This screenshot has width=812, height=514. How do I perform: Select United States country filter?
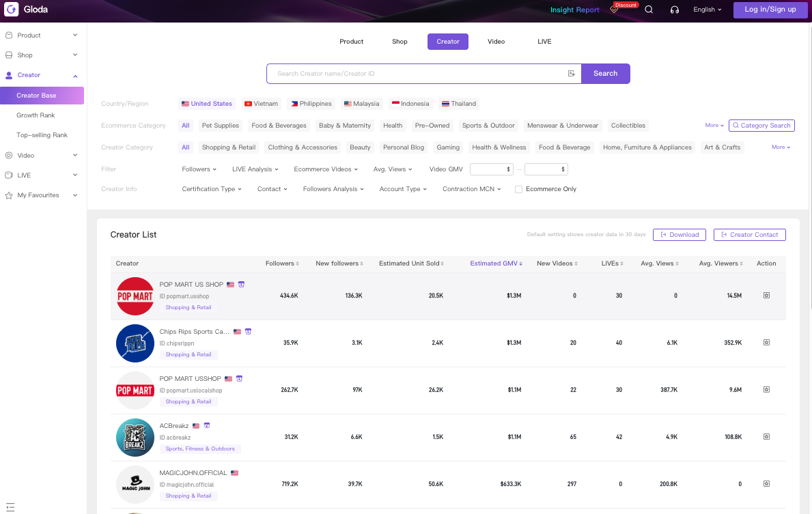click(207, 104)
